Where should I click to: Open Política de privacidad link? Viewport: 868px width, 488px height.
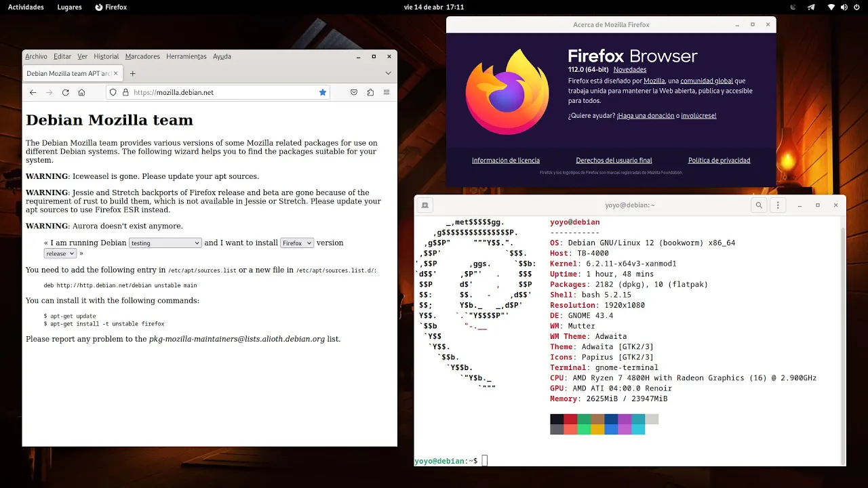[719, 161]
